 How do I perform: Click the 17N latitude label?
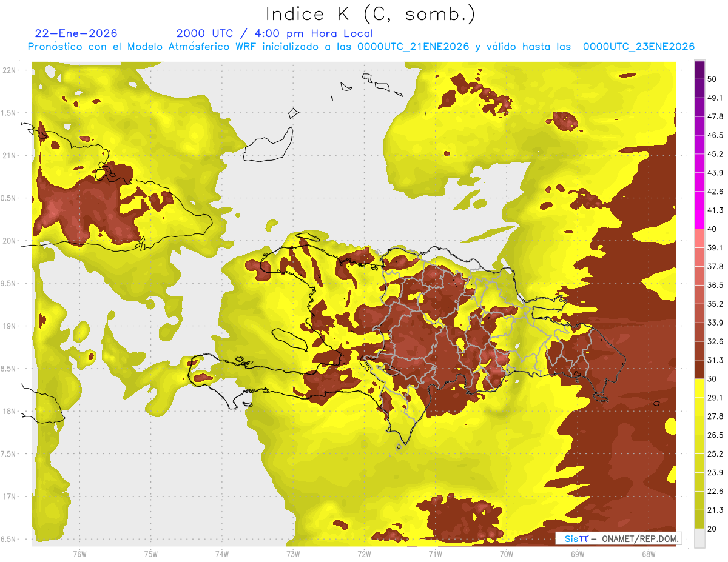[x=10, y=497]
